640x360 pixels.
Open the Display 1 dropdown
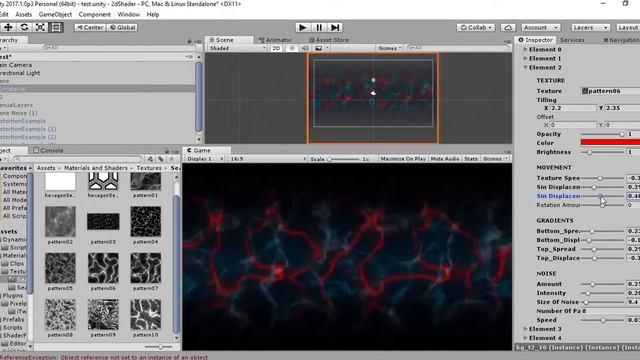point(205,159)
